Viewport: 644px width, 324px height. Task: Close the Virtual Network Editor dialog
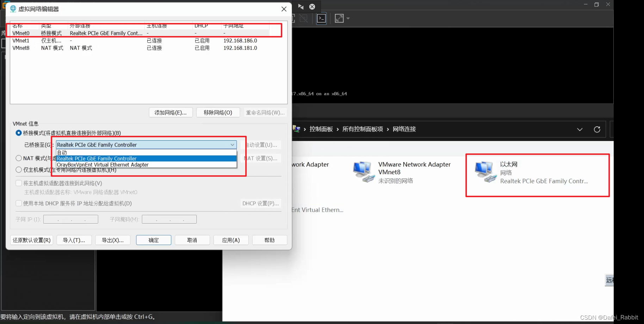[284, 9]
